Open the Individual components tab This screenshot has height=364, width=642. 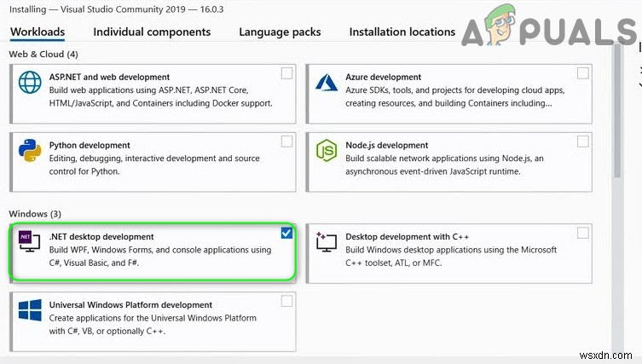(152, 32)
